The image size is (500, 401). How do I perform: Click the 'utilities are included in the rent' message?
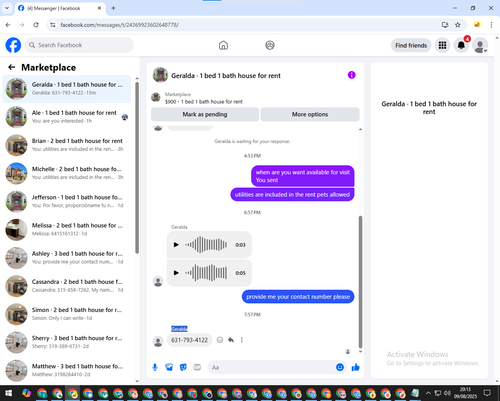[x=292, y=195]
